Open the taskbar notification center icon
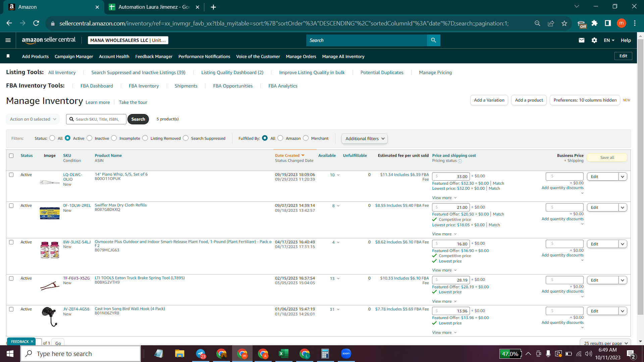Image resolution: width=644 pixels, height=362 pixels. 631,354
